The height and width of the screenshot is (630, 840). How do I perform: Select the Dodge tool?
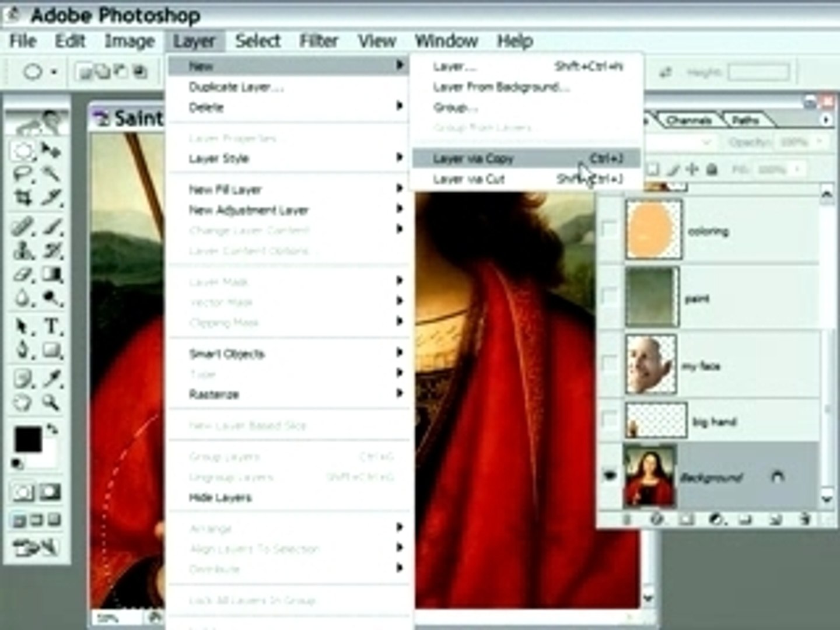click(x=51, y=299)
